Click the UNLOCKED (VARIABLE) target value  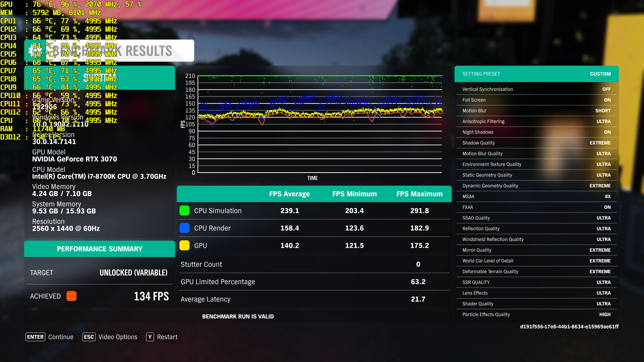click(x=134, y=273)
